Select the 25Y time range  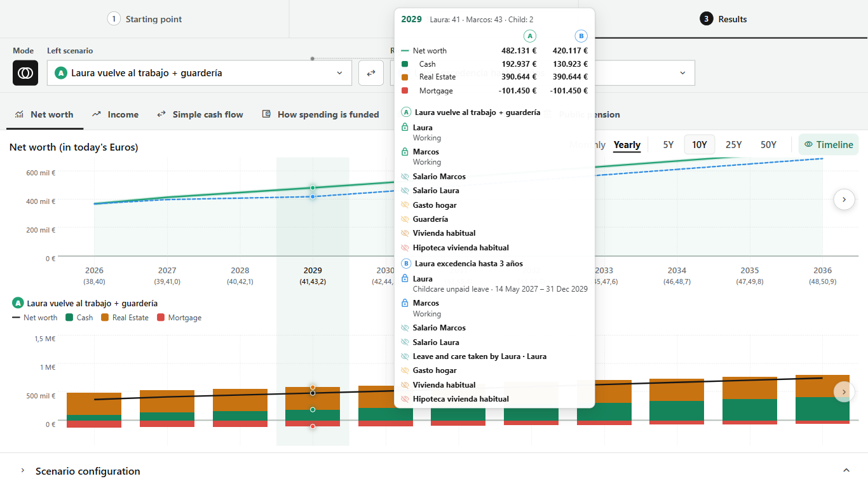point(734,145)
